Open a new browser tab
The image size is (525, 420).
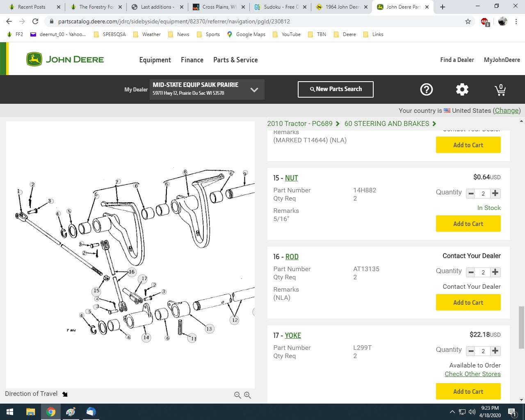[442, 7]
